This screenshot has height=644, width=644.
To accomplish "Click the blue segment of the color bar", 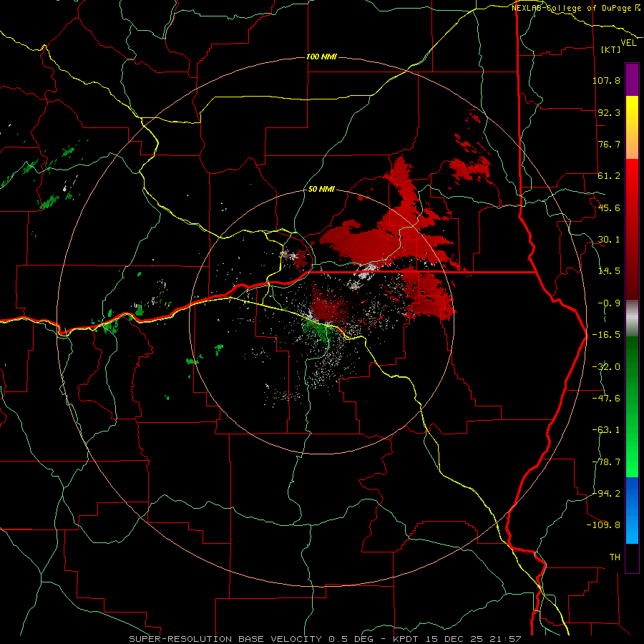I will pos(632,510).
